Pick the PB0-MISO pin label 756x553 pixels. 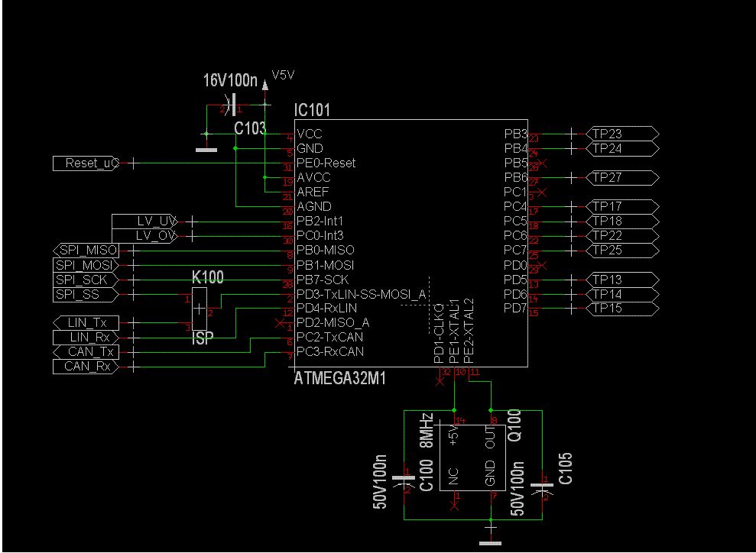[326, 251]
